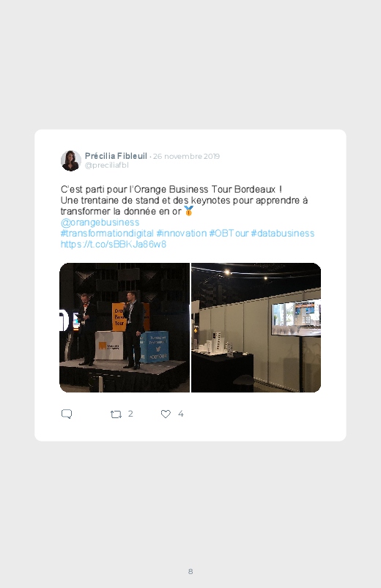Click the retweet arrows icon
The height and width of the screenshot is (588, 381).
click(x=116, y=414)
